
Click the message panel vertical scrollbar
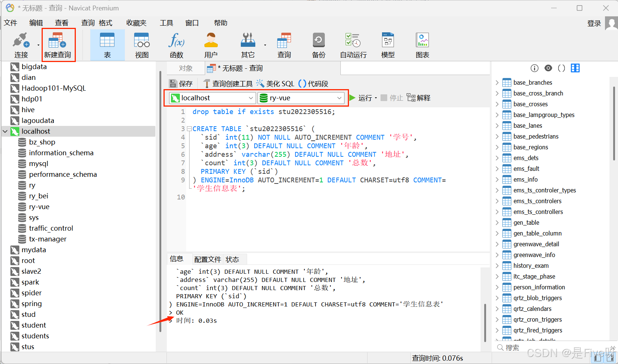tap(485, 322)
